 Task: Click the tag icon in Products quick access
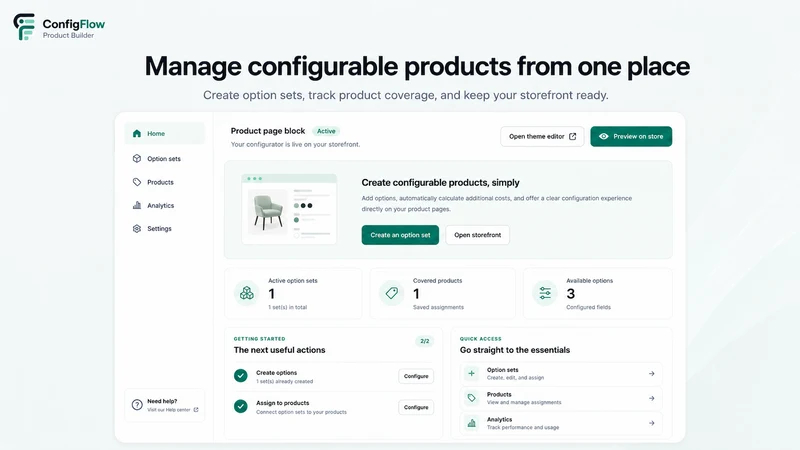pos(471,398)
